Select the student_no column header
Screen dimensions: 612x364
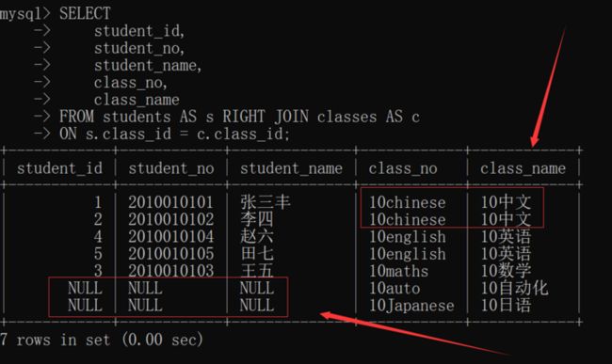click(x=171, y=168)
